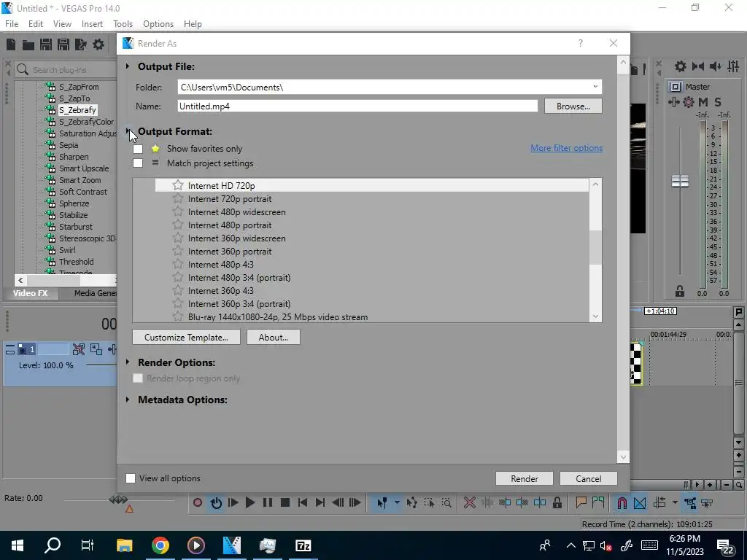The height and width of the screenshot is (560, 747).
Task: Open the Tools menu
Action: point(123,24)
